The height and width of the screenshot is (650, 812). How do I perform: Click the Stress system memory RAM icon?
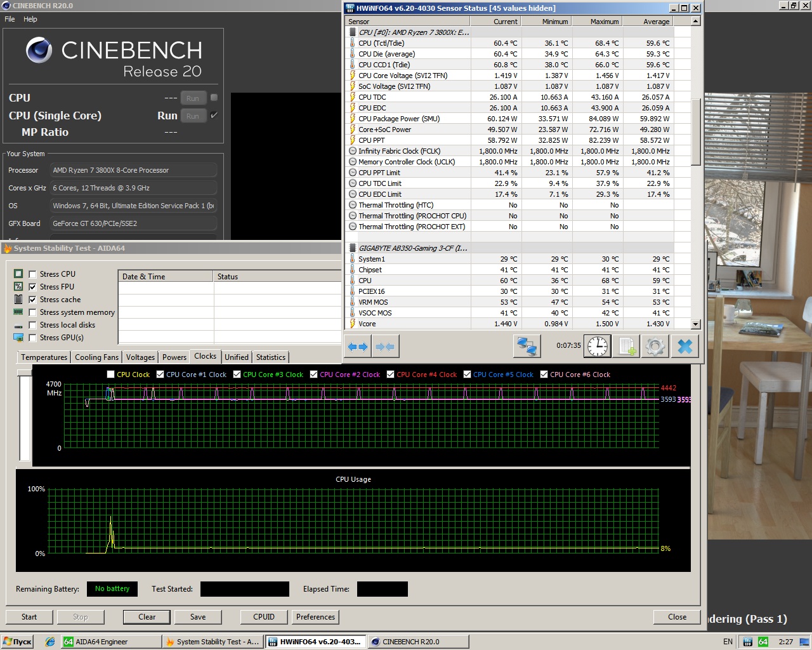pyautogui.click(x=18, y=312)
